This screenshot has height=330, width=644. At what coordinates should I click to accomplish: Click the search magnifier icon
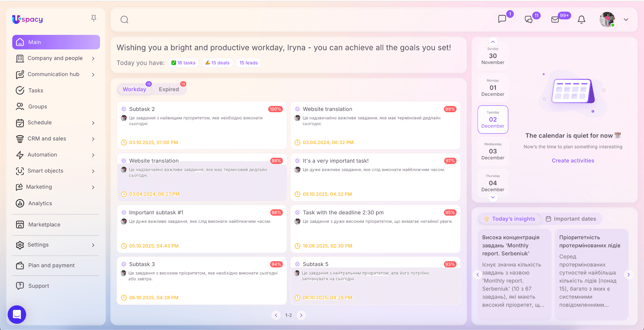(x=125, y=20)
